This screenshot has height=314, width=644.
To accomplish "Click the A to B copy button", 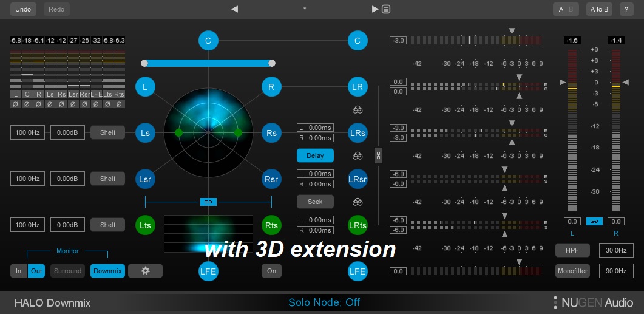I will click(x=599, y=9).
